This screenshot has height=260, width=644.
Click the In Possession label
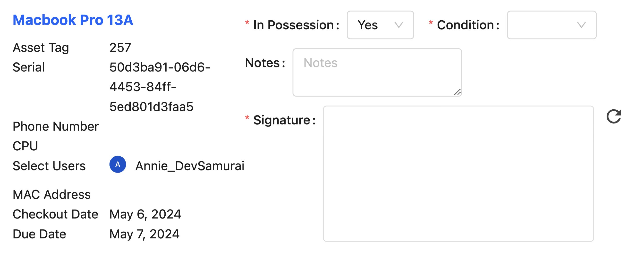click(293, 25)
